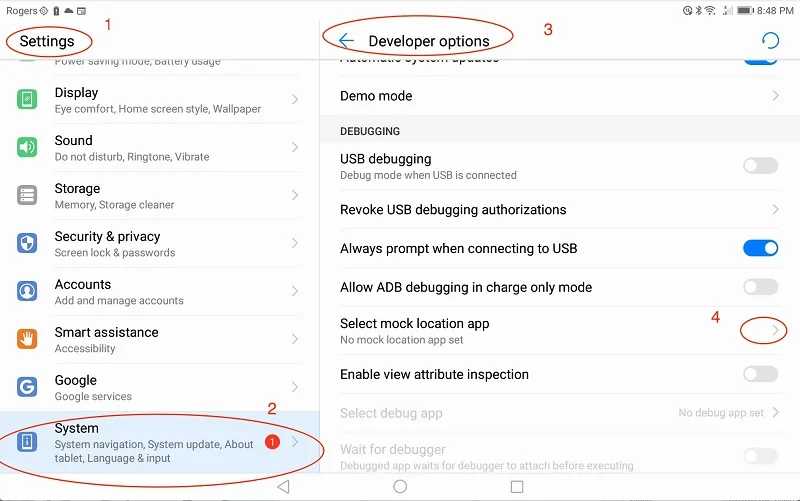Tap the circular reset icon
The image size is (800, 501).
click(770, 40)
